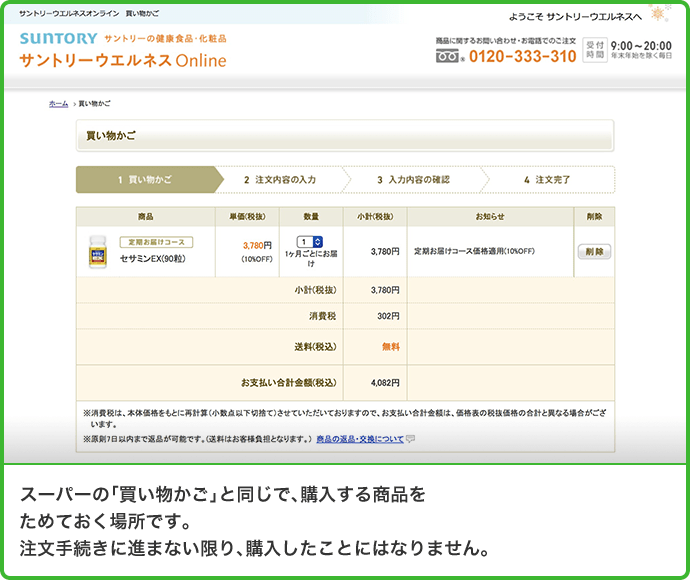Click the お支払い合計金額(税込) label
Screen dimensions: 690x580
point(289,383)
